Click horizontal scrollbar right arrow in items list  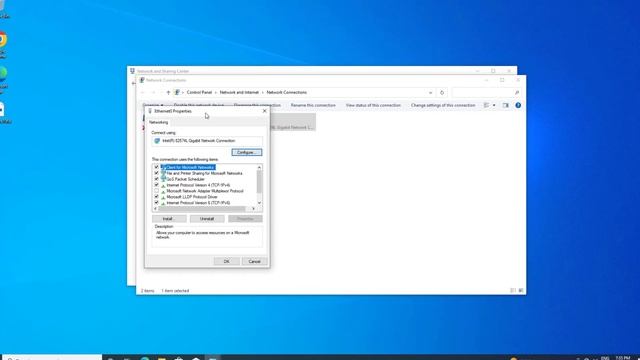click(253, 209)
